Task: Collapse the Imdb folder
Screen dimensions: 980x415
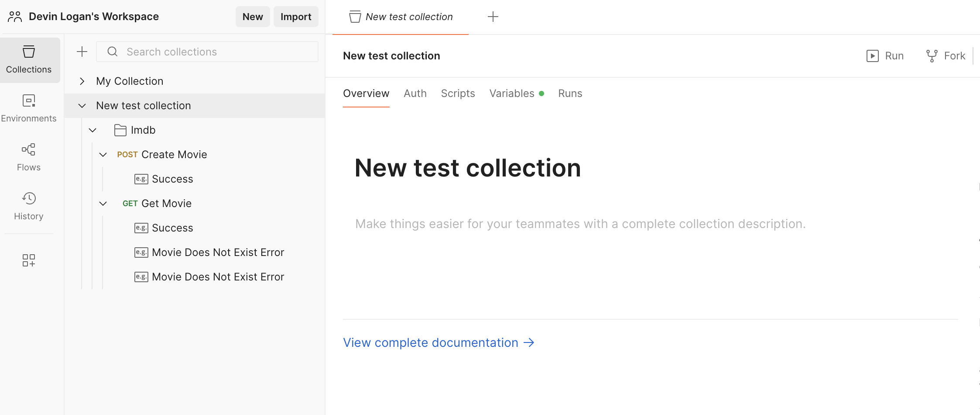Action: (x=93, y=130)
